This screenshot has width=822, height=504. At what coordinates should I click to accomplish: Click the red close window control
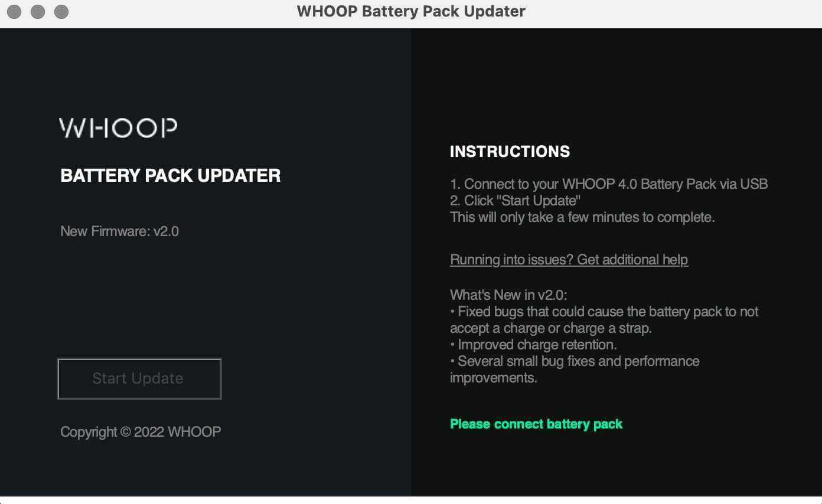[14, 11]
